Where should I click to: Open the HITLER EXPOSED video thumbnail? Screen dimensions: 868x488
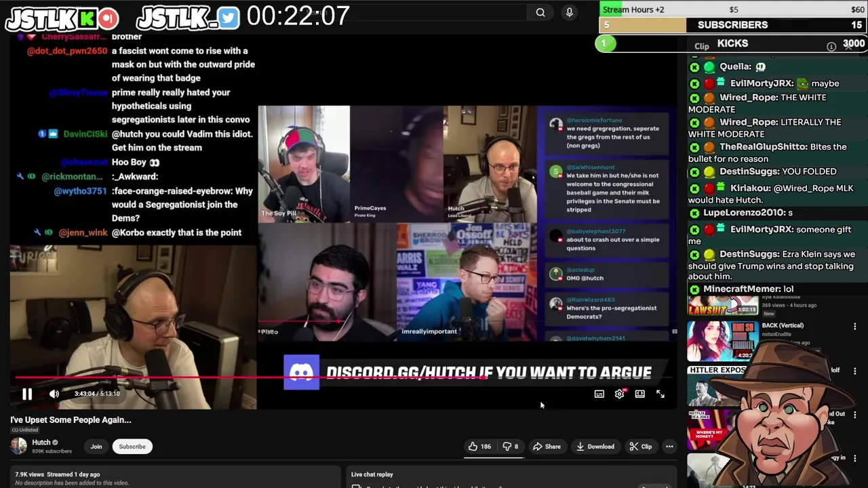tap(723, 385)
